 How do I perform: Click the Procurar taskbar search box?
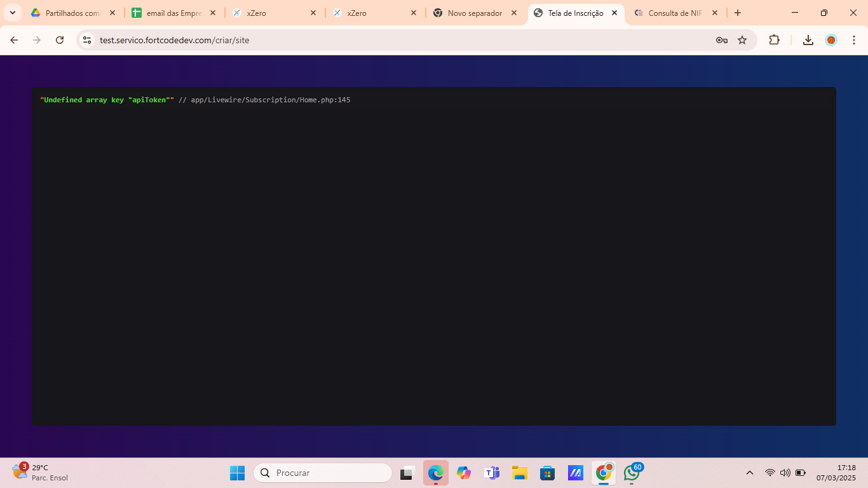(x=323, y=473)
